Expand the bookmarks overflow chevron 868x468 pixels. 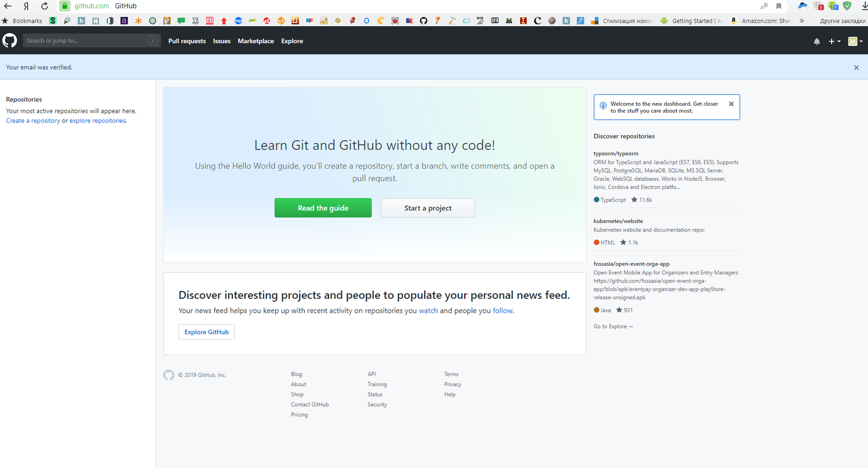coord(801,21)
